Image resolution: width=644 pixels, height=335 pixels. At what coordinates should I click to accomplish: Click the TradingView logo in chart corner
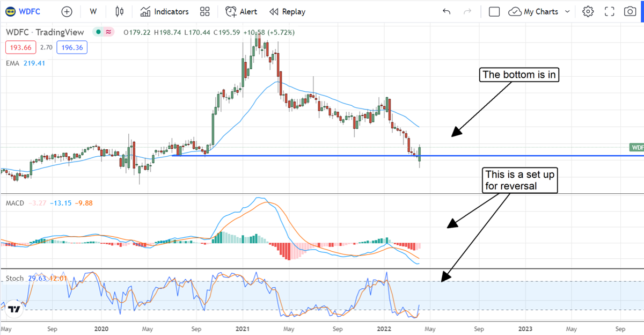click(x=14, y=309)
